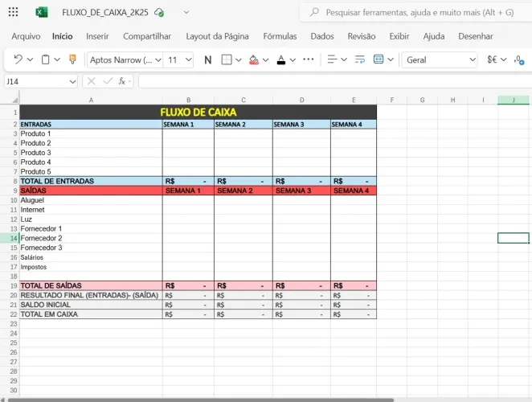Open the Exibir tab
Image resolution: width=532 pixels, height=402 pixels.
point(399,36)
